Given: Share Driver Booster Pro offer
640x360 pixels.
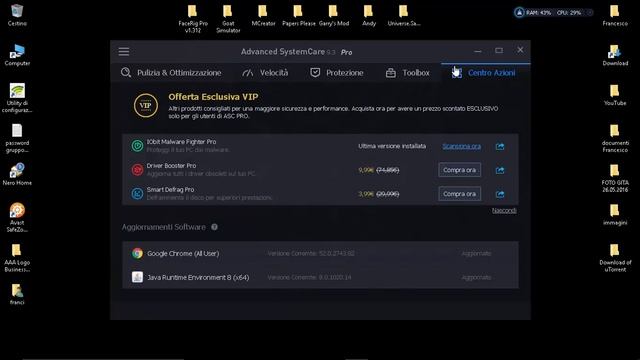Looking at the screenshot, I should click(x=500, y=170).
